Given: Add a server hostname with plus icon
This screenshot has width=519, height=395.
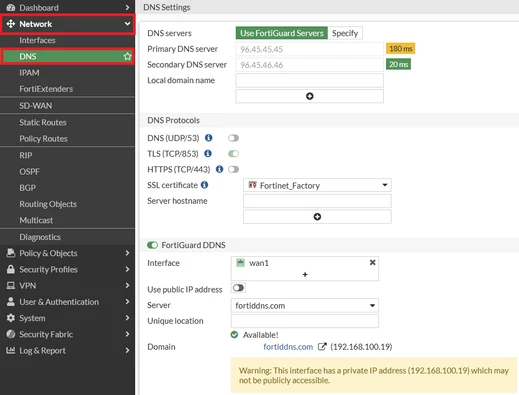Looking at the screenshot, I should pos(317,217).
